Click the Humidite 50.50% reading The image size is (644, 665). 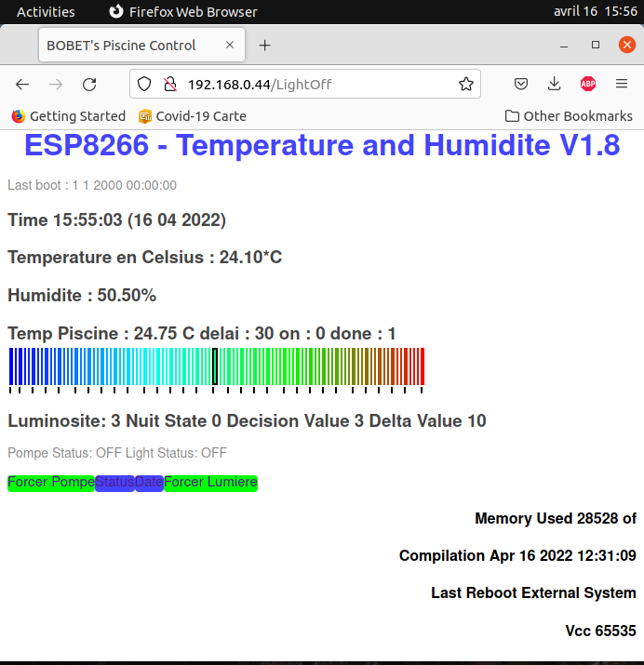pos(82,296)
